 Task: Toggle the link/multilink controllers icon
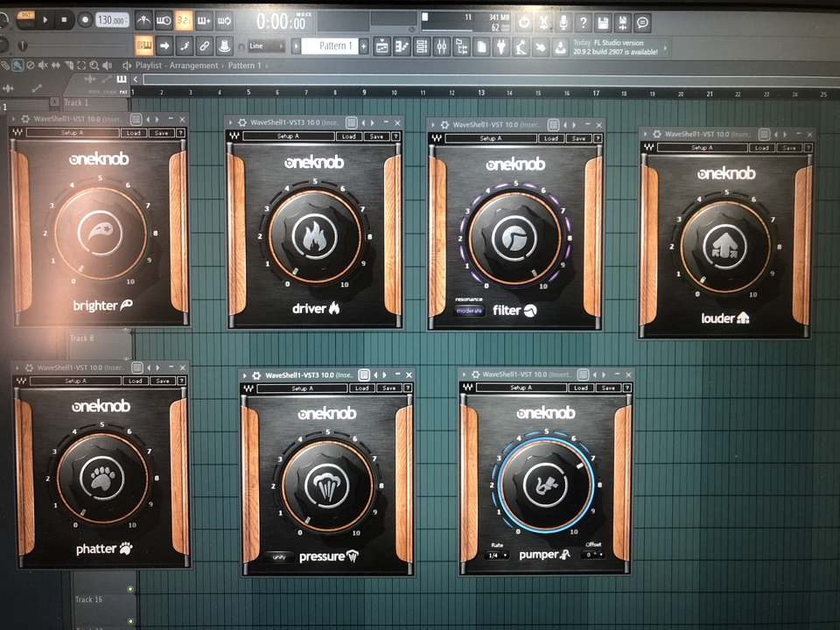[x=204, y=46]
